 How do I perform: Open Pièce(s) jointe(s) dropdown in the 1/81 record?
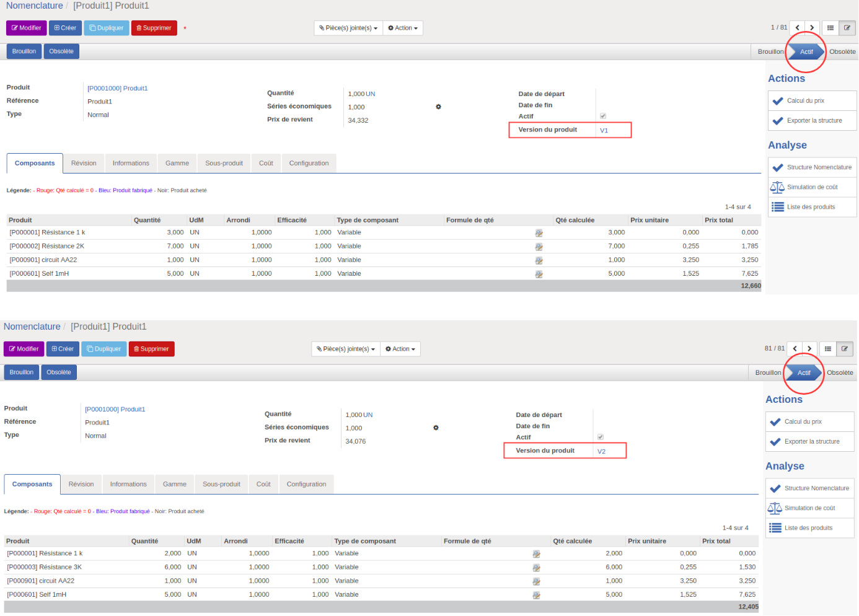(x=348, y=28)
